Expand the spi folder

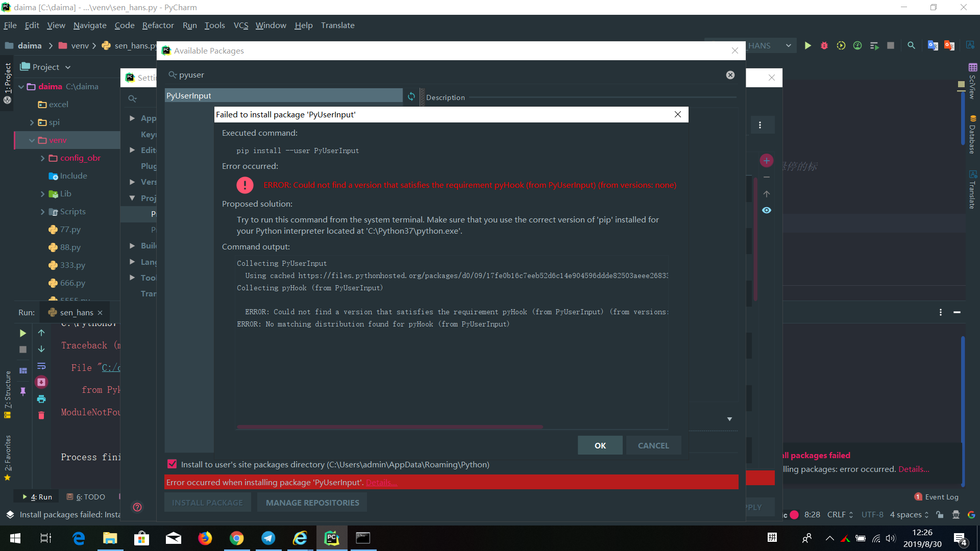pyautogui.click(x=32, y=122)
